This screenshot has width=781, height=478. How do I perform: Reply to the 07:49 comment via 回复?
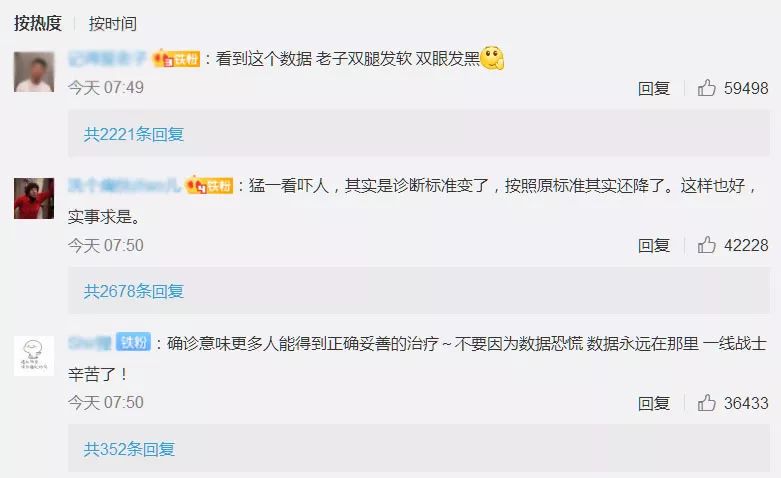pyautogui.click(x=653, y=88)
